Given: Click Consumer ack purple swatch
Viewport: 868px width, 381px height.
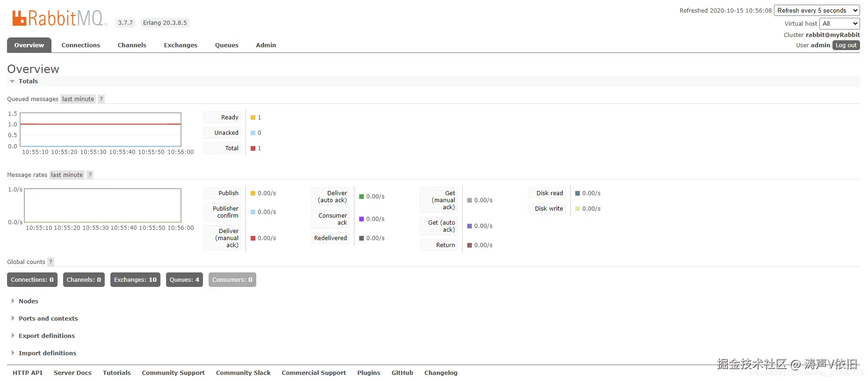Looking at the screenshot, I should (x=362, y=219).
